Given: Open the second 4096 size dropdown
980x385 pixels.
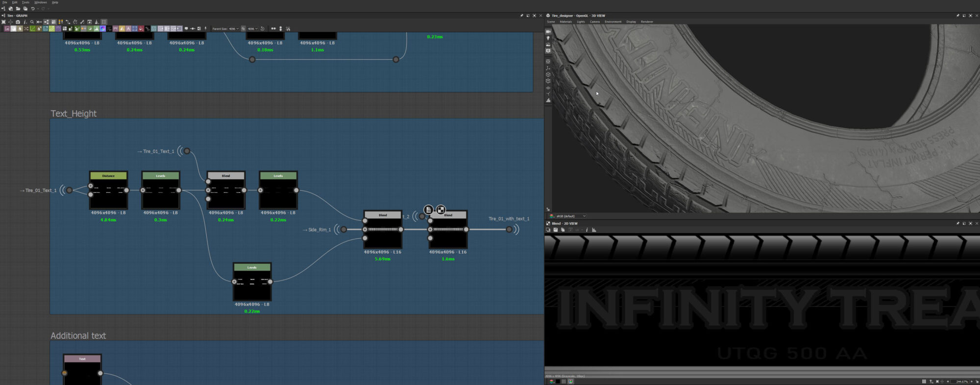Looking at the screenshot, I should [x=252, y=28].
